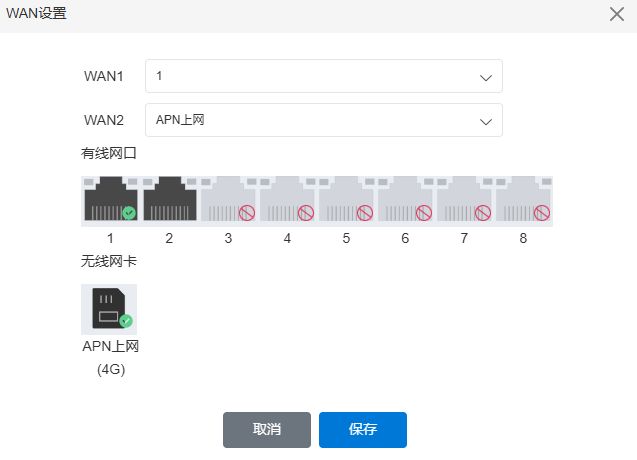Click port number label 2
This screenshot has width=637, height=460.
click(x=169, y=238)
